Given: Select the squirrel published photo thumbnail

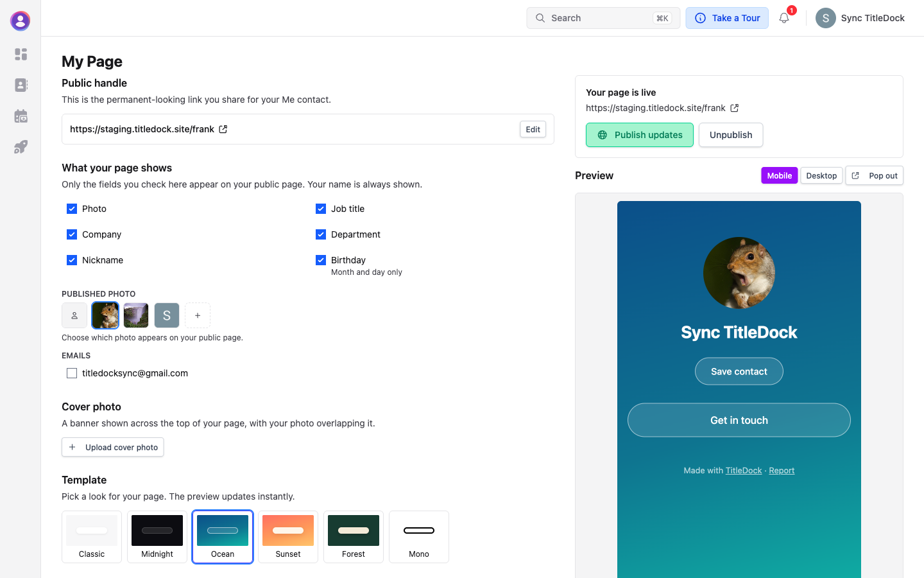Looking at the screenshot, I should (x=105, y=315).
